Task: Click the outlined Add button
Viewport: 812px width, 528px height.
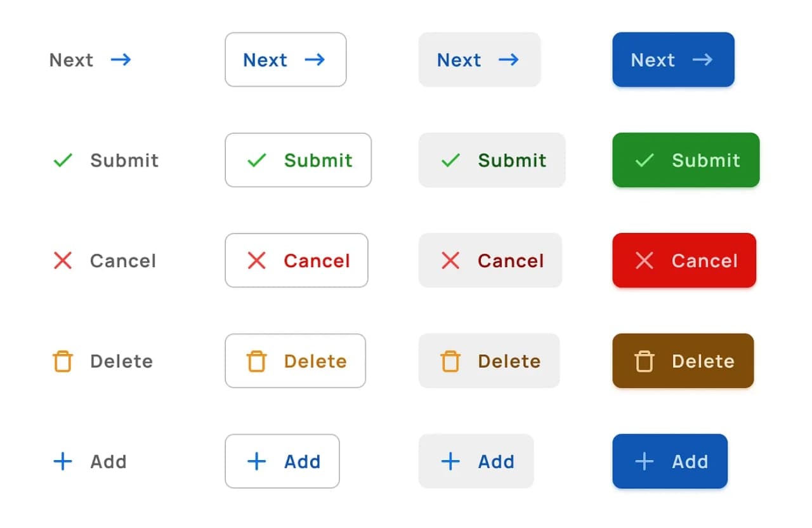Action: coord(282,461)
